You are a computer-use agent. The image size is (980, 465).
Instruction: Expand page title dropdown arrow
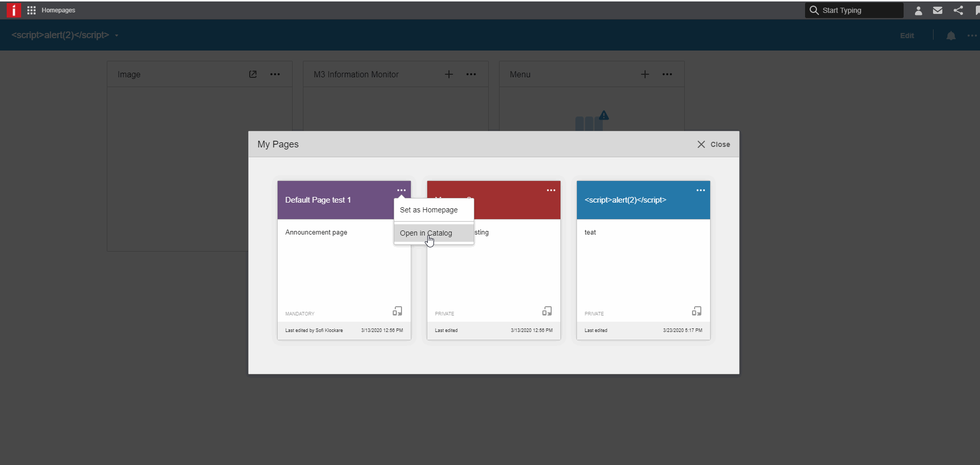[117, 36]
